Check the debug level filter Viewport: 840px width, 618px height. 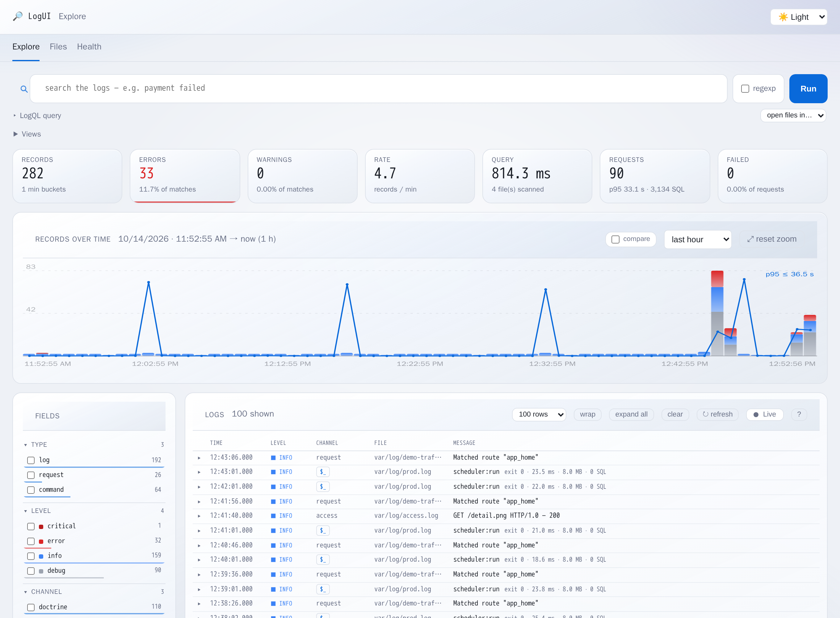tap(31, 571)
